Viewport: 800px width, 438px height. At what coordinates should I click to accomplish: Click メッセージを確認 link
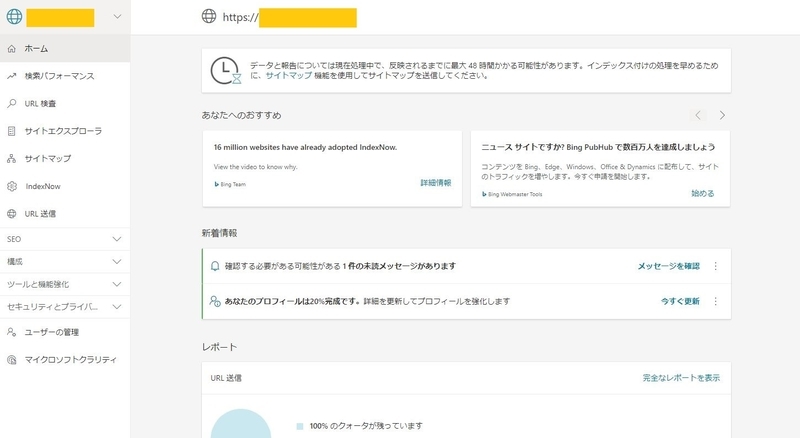pos(668,266)
